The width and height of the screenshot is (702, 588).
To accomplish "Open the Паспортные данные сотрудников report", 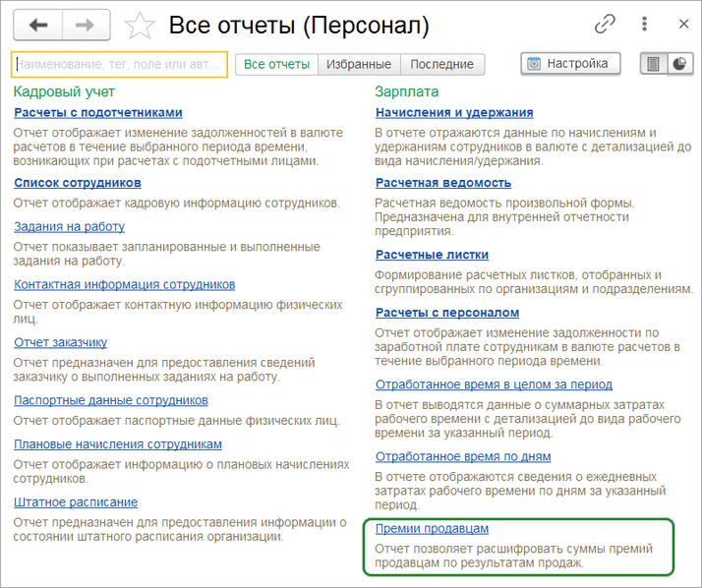I will (111, 400).
